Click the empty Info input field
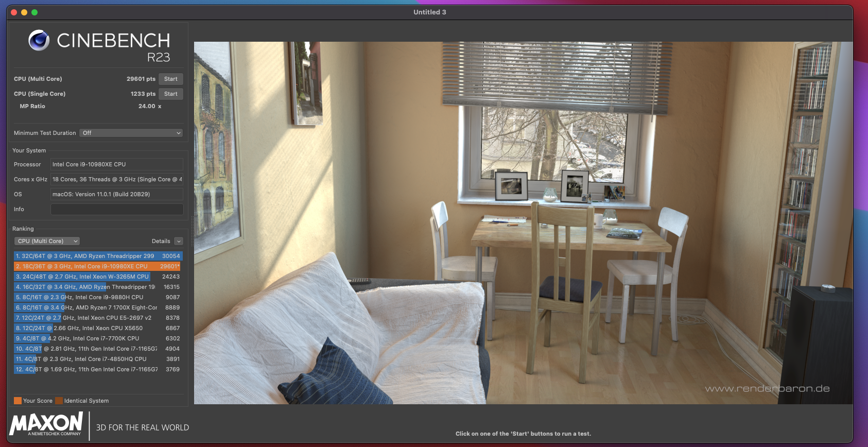The width and height of the screenshot is (868, 447). pos(117,209)
